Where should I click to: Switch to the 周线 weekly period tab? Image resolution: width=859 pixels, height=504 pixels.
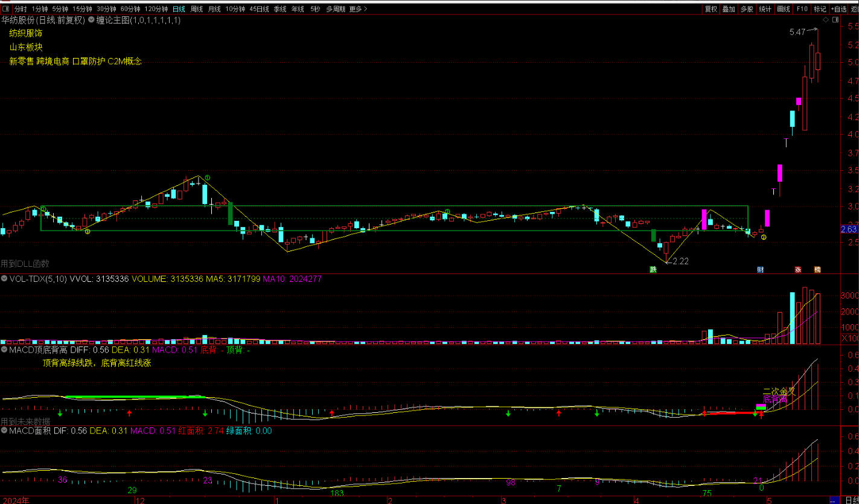coord(196,9)
